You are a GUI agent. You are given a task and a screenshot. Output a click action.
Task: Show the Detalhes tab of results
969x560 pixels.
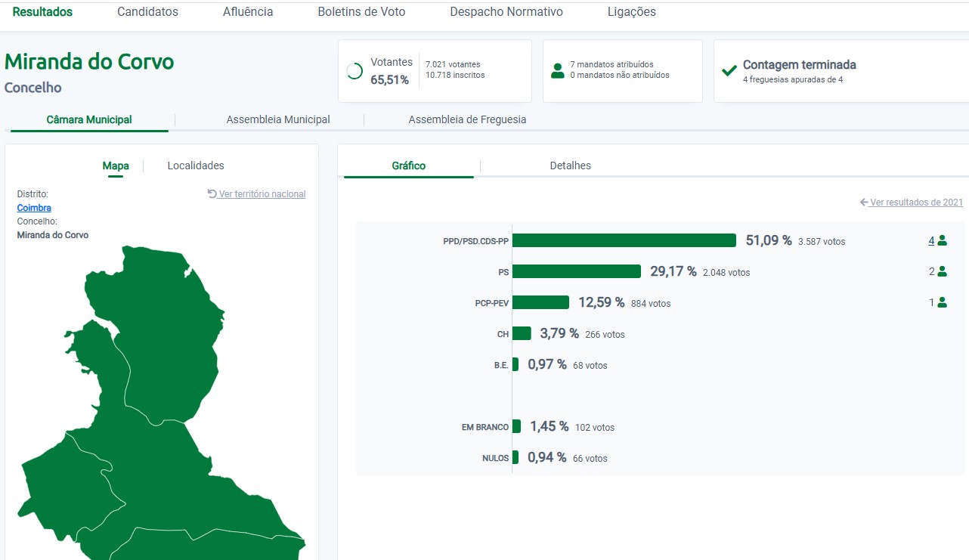coord(570,166)
